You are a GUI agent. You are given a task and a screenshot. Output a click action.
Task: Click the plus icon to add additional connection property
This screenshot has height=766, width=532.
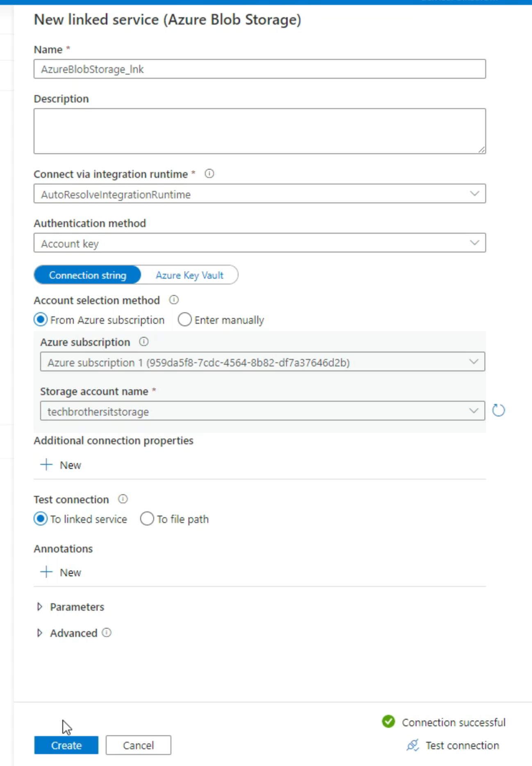pos(46,465)
